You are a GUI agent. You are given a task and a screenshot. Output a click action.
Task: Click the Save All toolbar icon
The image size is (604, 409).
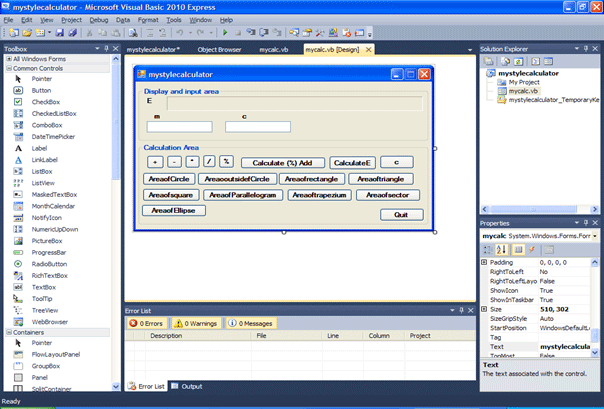point(73,33)
